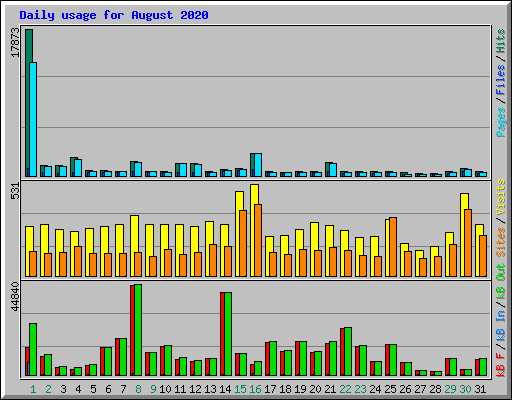This screenshot has height=400, width=512.
Task: Click the chart title Daily usage for August 2020
Action: tap(114, 16)
